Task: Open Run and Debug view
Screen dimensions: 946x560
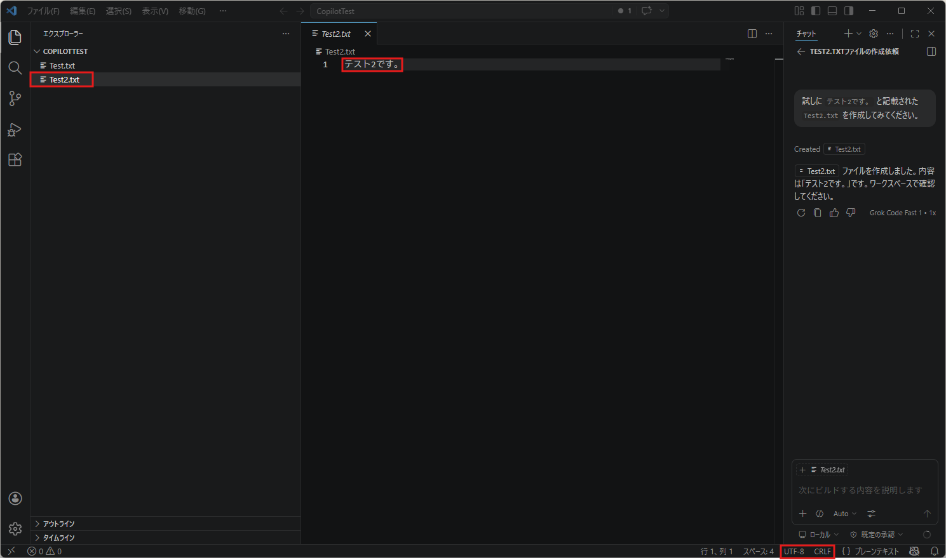Action: pos(15,130)
